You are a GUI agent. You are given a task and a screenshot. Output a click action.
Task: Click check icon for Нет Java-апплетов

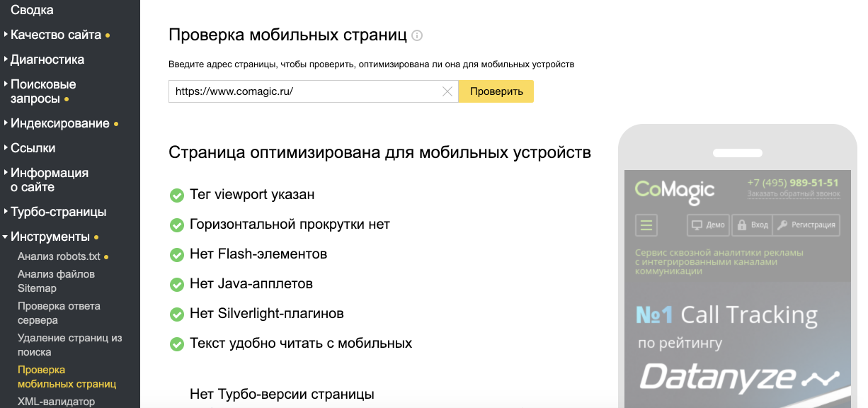tap(177, 284)
